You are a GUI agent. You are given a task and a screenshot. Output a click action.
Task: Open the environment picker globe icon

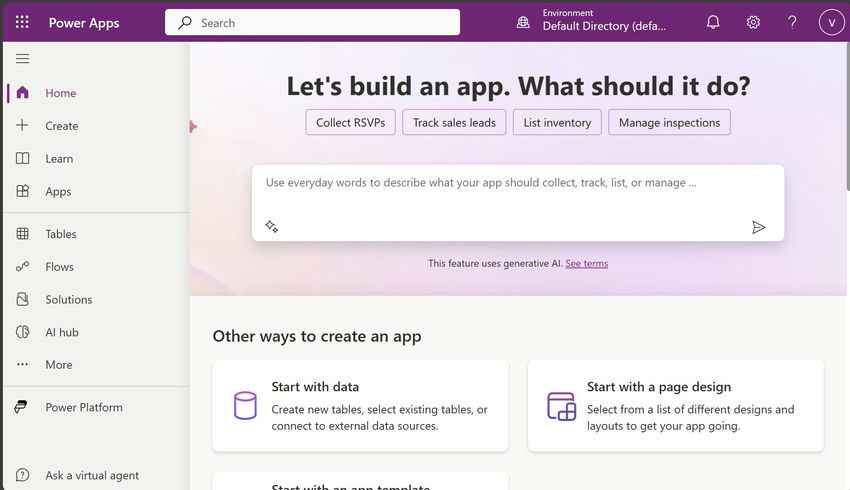click(x=523, y=22)
